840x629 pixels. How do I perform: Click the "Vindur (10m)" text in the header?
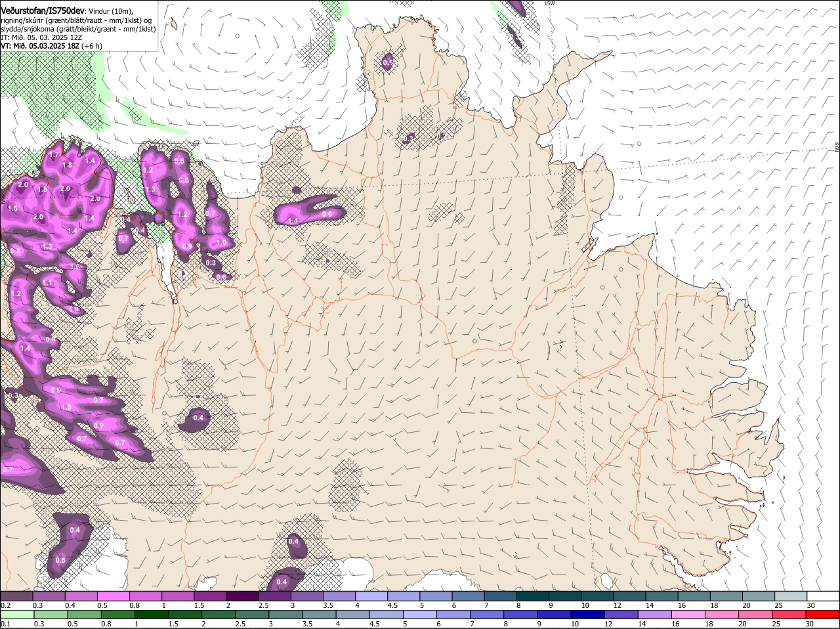111,11
